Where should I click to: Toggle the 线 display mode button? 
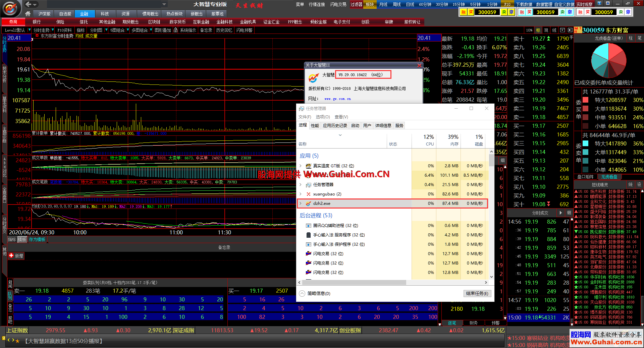tap(554, 30)
